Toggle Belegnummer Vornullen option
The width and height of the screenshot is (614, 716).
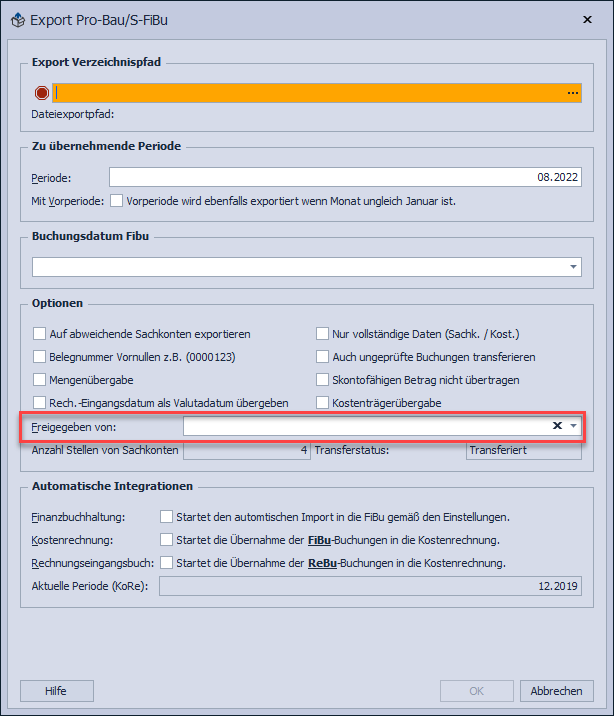40,357
